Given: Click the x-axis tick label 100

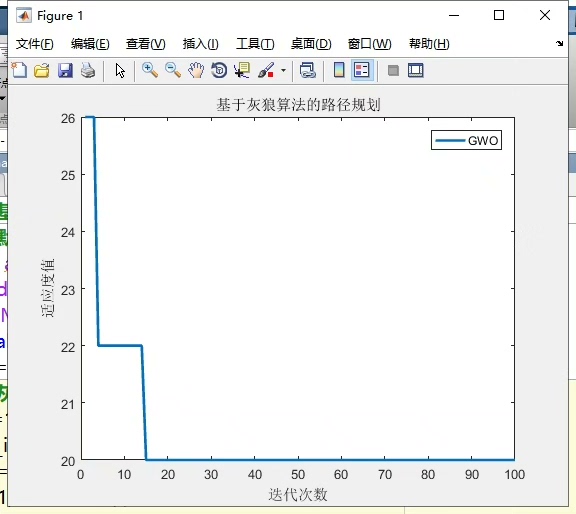Looking at the screenshot, I should (514, 475).
